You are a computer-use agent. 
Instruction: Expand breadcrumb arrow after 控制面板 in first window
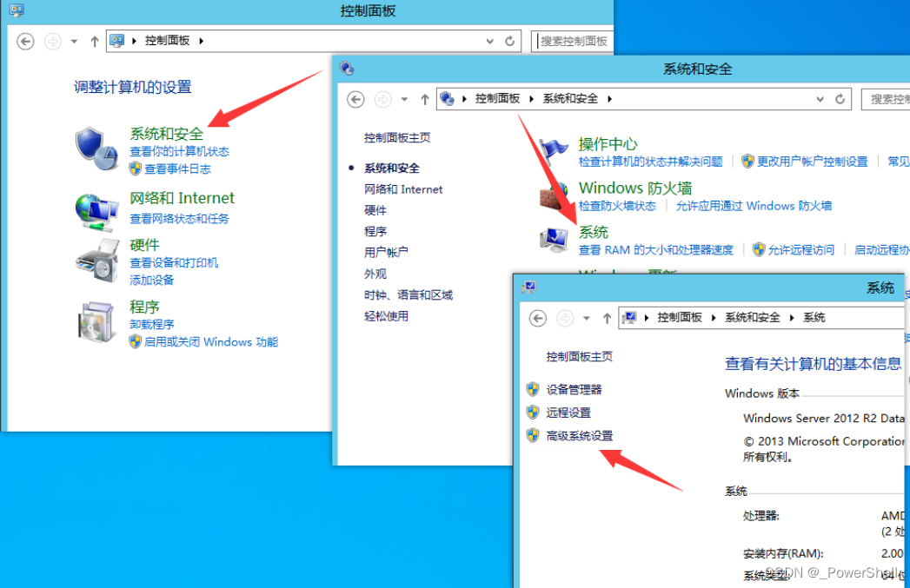pos(202,41)
